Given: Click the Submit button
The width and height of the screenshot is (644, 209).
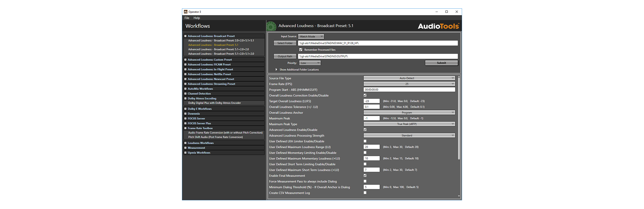Looking at the screenshot, I should click(x=441, y=63).
